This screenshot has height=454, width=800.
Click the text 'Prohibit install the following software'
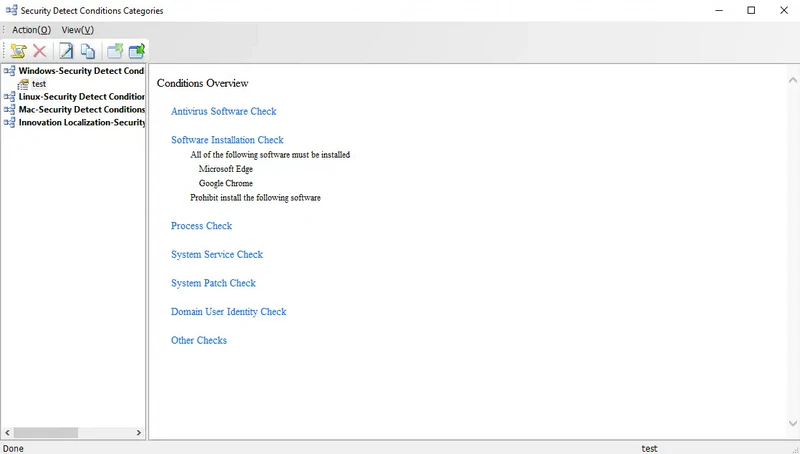click(x=255, y=197)
